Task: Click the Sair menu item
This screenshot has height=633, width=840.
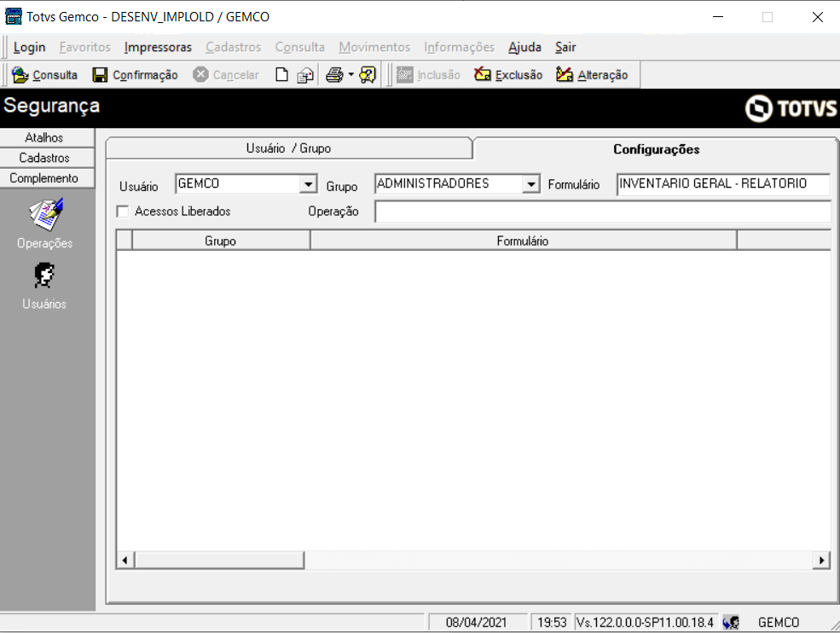Action: point(565,47)
